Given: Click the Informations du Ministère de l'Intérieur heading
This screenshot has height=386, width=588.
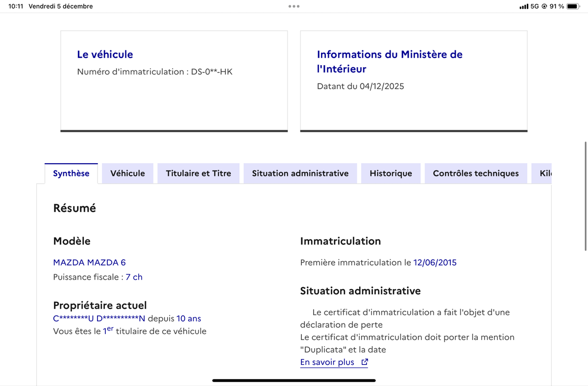Looking at the screenshot, I should coord(390,61).
